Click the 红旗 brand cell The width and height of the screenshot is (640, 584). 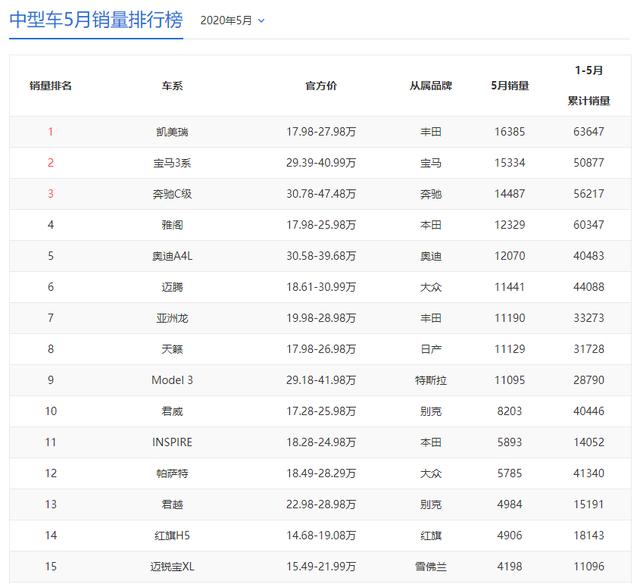pyautogui.click(x=431, y=535)
